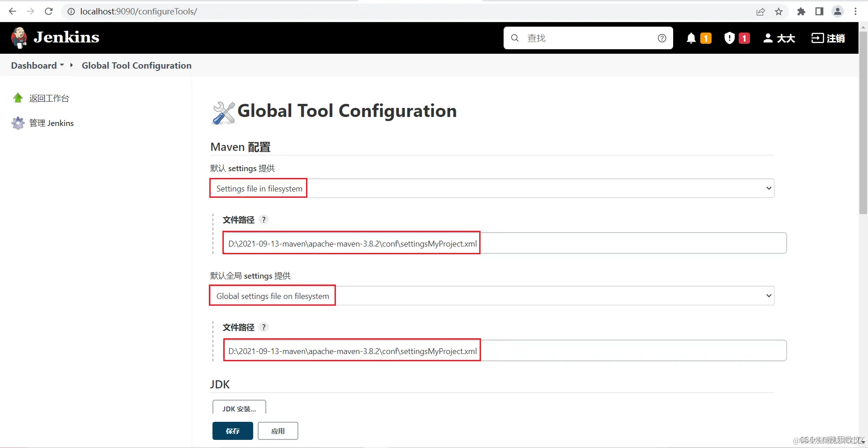868x448 pixels.
Task: Open the 返回工作台 sidebar link
Action: (49, 98)
